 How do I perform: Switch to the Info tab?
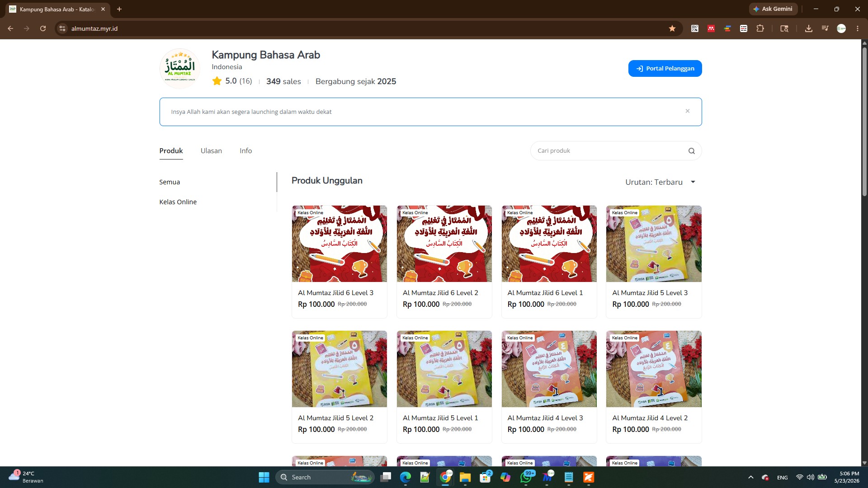point(246,151)
